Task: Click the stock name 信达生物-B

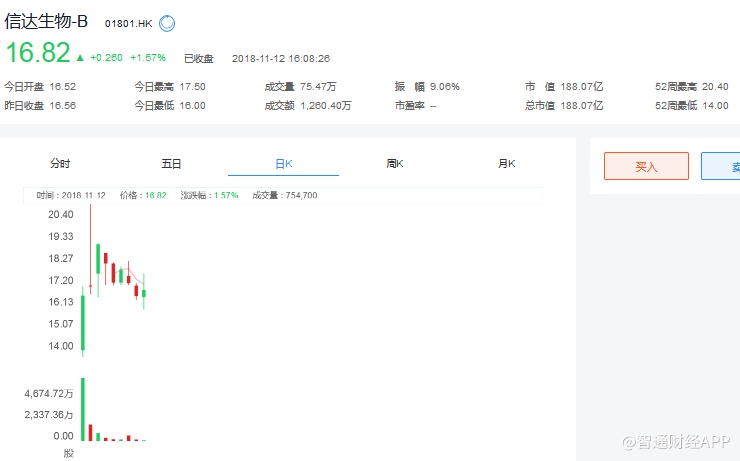Action: (46, 21)
